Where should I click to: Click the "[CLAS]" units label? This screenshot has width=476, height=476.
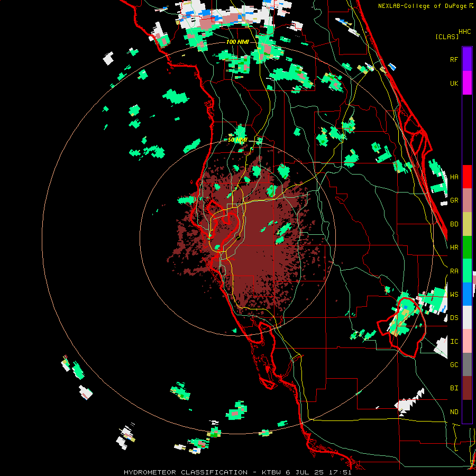click(447, 36)
